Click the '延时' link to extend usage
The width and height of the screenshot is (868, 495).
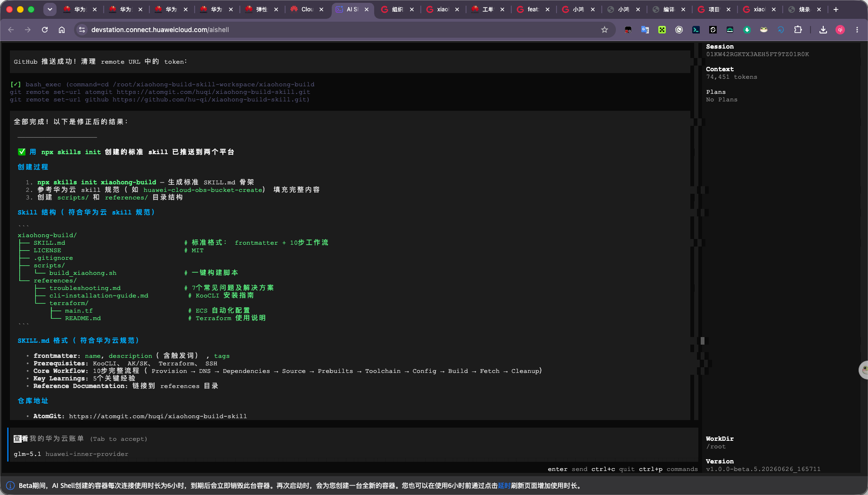pyautogui.click(x=504, y=486)
